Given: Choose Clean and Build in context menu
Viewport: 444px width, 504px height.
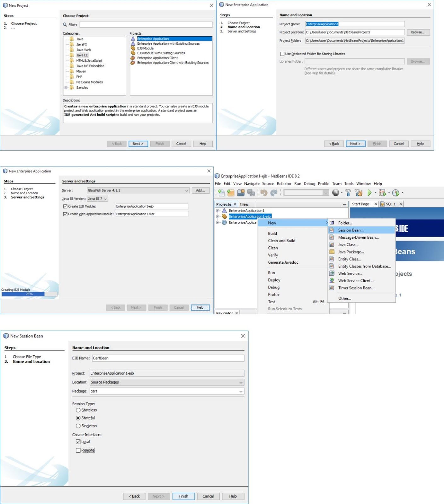Looking at the screenshot, I should tap(282, 241).
